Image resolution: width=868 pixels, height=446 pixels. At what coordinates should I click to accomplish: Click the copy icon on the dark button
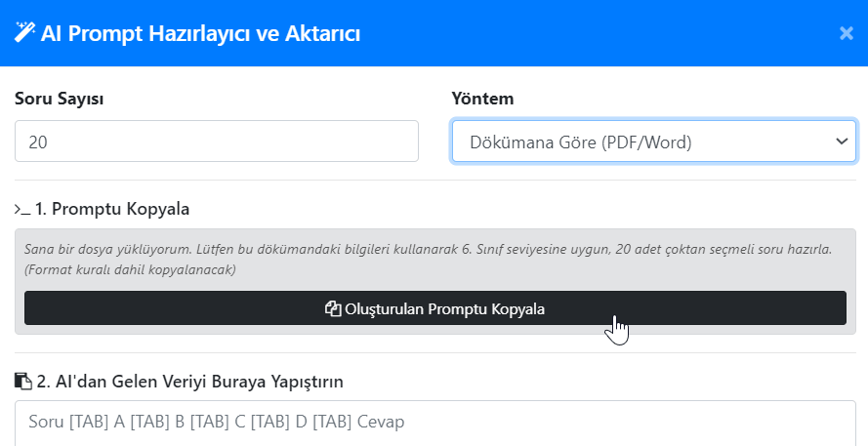[332, 309]
